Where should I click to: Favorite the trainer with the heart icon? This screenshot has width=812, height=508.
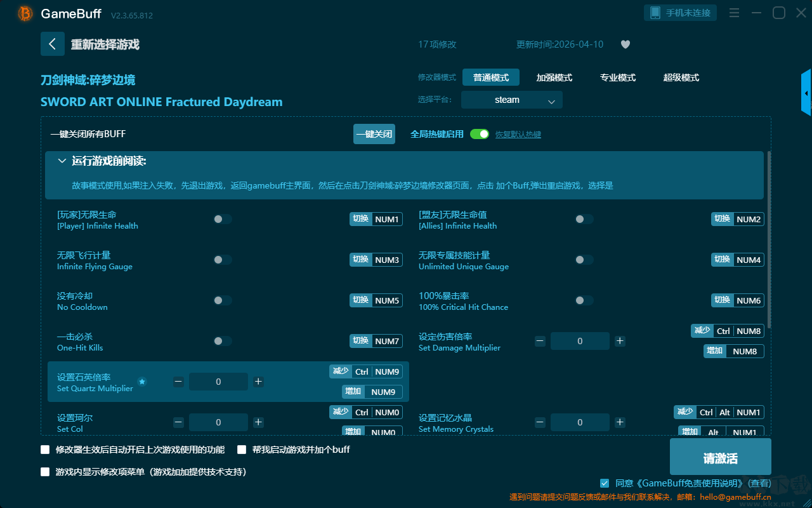[625, 44]
